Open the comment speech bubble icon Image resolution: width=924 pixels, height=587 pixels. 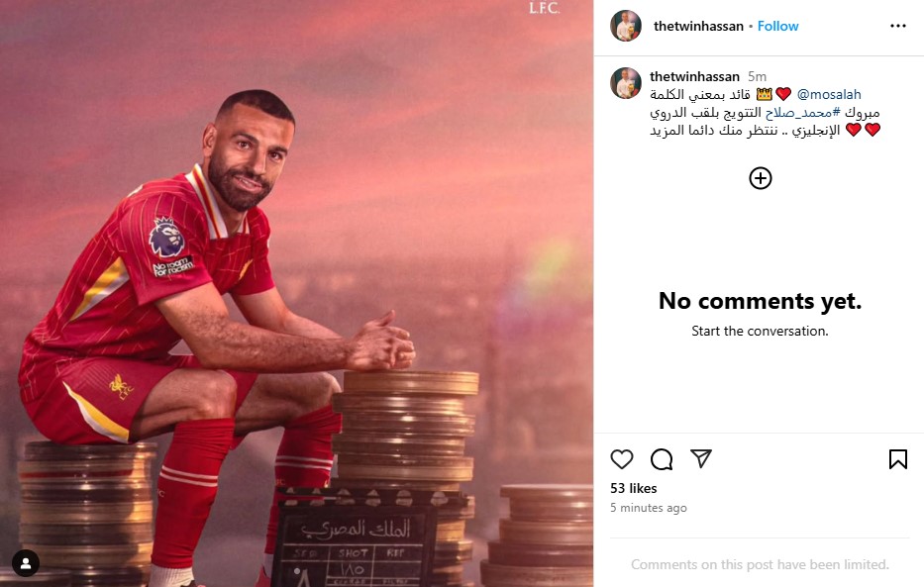(x=662, y=459)
